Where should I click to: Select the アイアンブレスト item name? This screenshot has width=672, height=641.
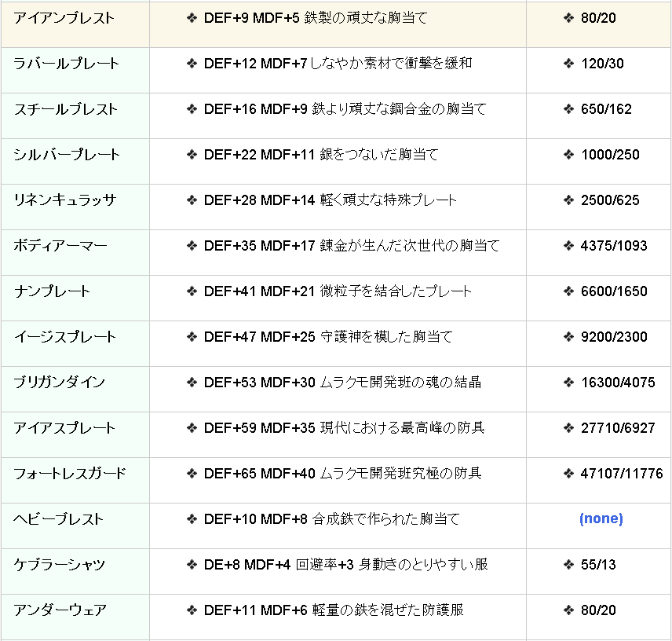click(64, 18)
